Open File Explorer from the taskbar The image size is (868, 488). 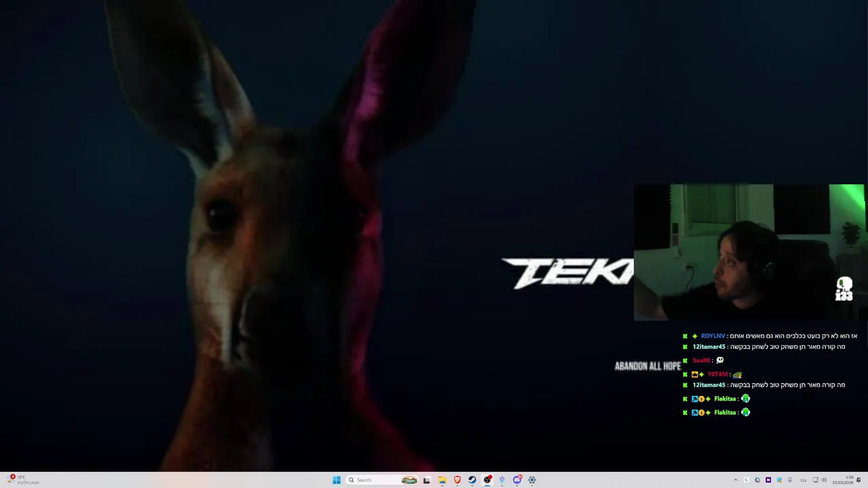point(442,480)
